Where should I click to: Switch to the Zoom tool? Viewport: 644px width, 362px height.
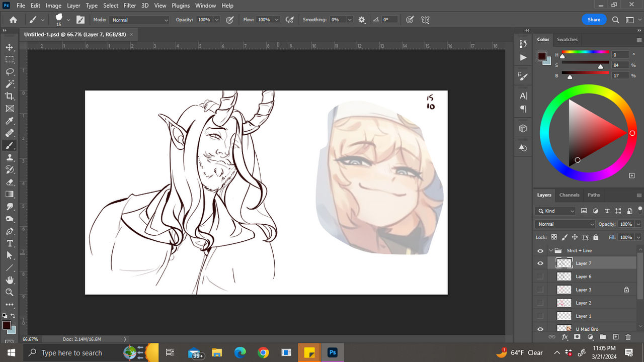click(x=10, y=292)
